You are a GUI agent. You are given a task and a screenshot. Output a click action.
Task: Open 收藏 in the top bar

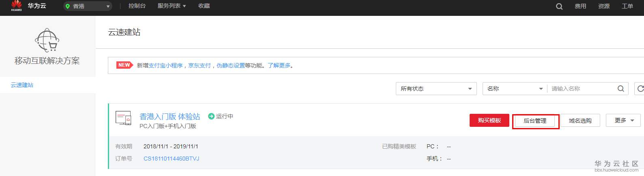click(204, 6)
